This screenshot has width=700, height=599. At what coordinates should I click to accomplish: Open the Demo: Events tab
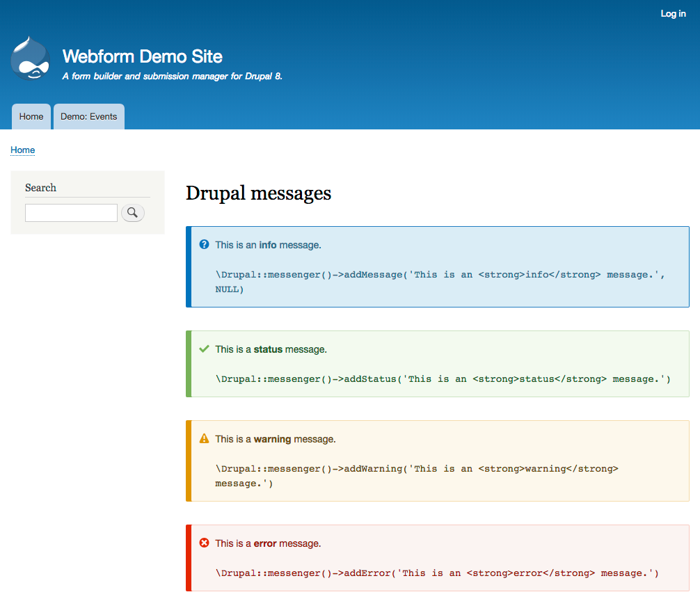tap(88, 116)
